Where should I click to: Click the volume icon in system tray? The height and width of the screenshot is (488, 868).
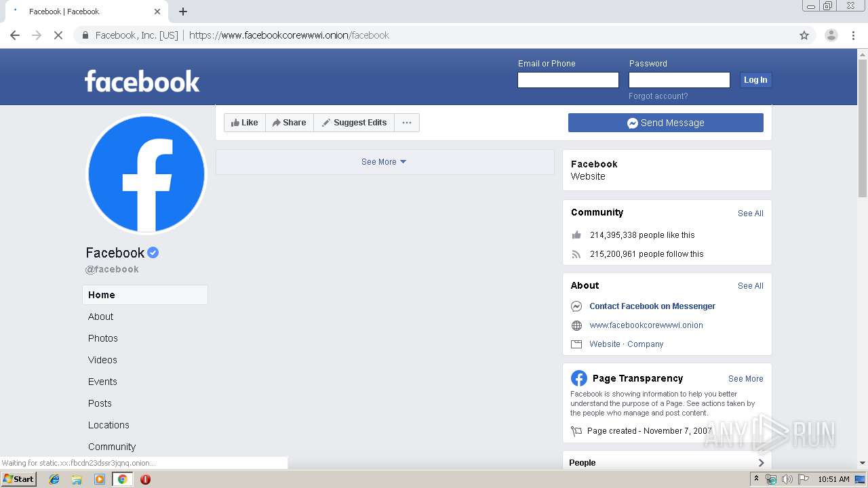pyautogui.click(x=787, y=479)
